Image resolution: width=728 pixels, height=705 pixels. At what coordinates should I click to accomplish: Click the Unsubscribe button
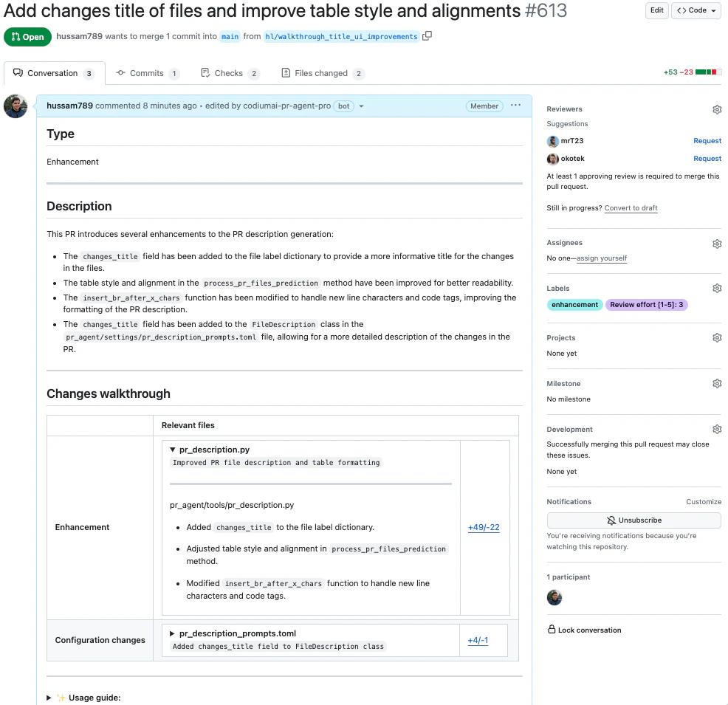point(633,520)
